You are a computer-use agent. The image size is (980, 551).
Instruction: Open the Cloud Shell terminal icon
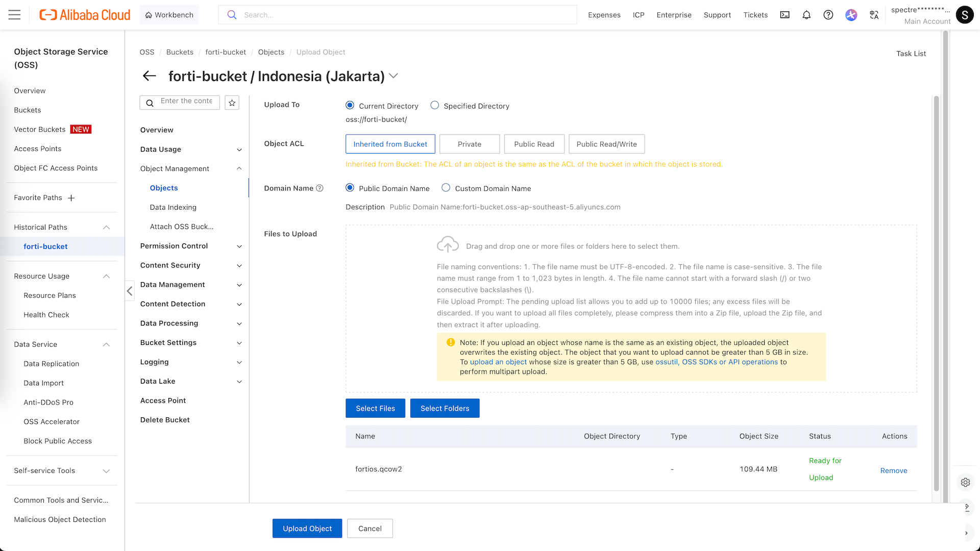[785, 15]
